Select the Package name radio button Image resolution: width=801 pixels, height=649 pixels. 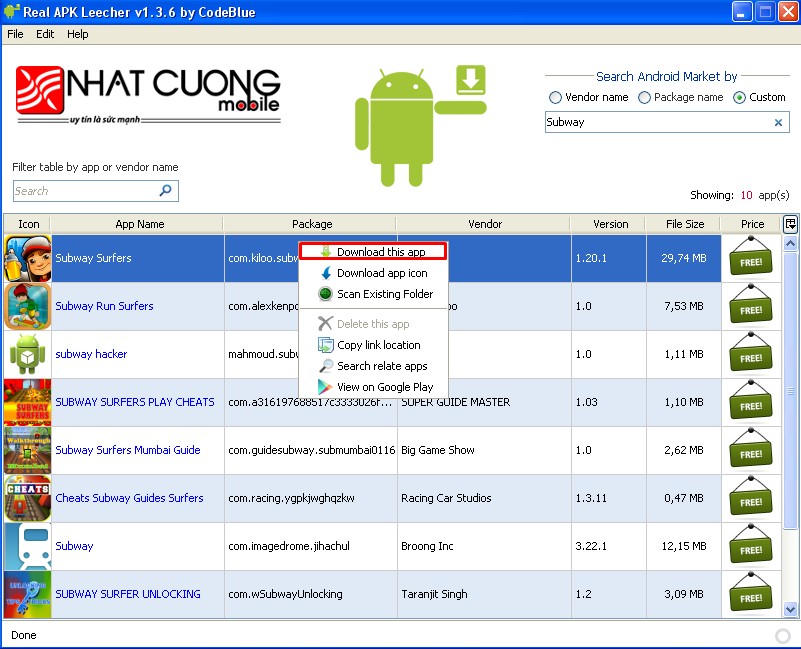(644, 98)
